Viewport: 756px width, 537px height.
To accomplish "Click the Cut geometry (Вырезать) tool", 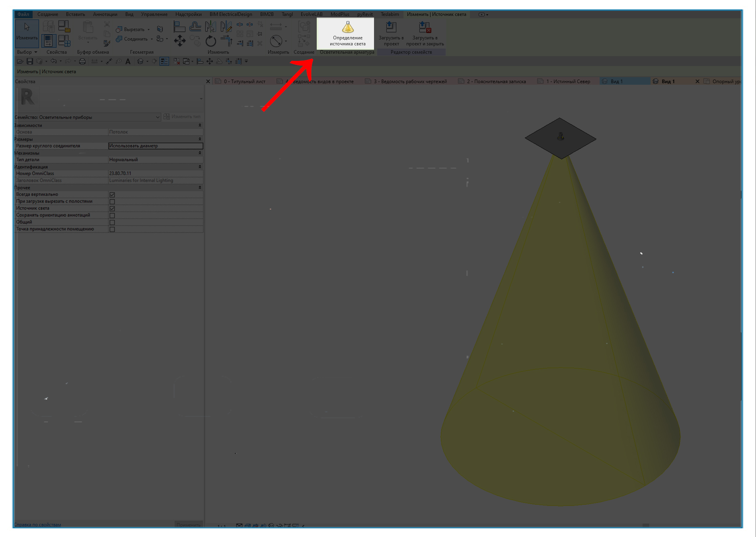I will point(131,29).
